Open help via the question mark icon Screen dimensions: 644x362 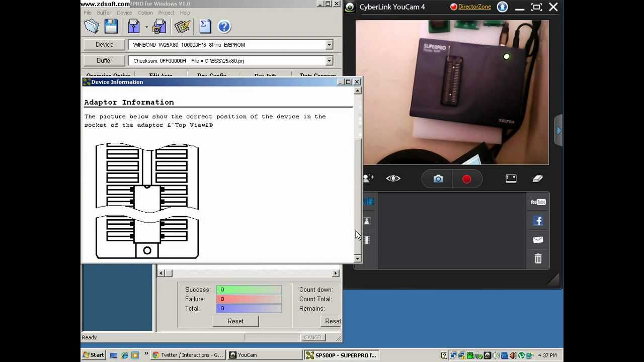click(x=224, y=26)
